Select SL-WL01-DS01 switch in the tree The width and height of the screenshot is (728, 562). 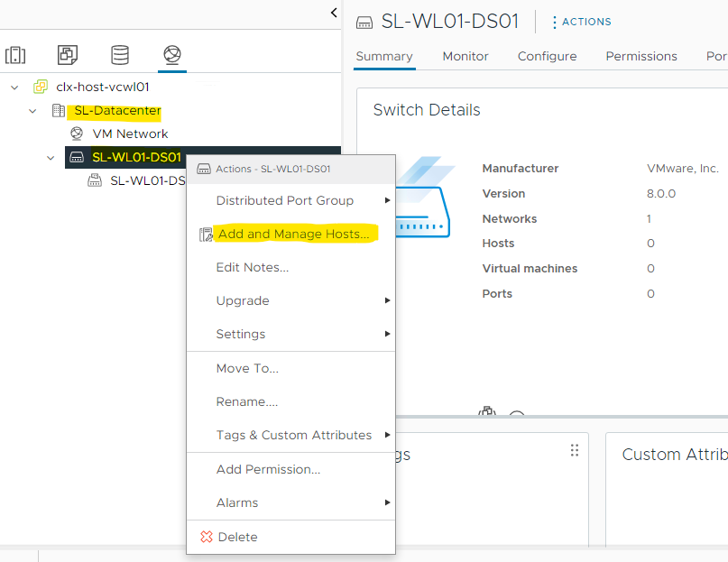pos(136,157)
